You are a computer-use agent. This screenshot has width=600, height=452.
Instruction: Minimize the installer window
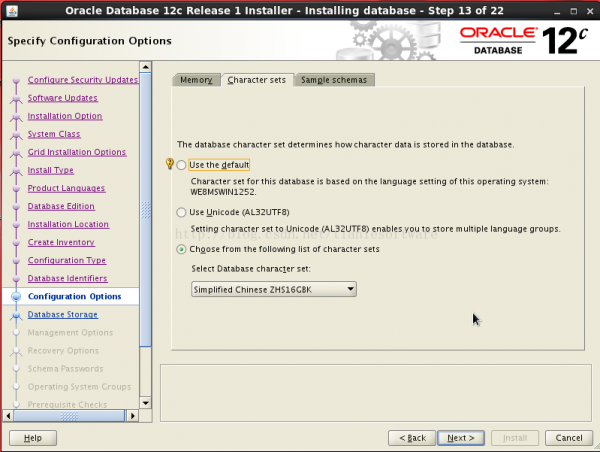pos(557,11)
